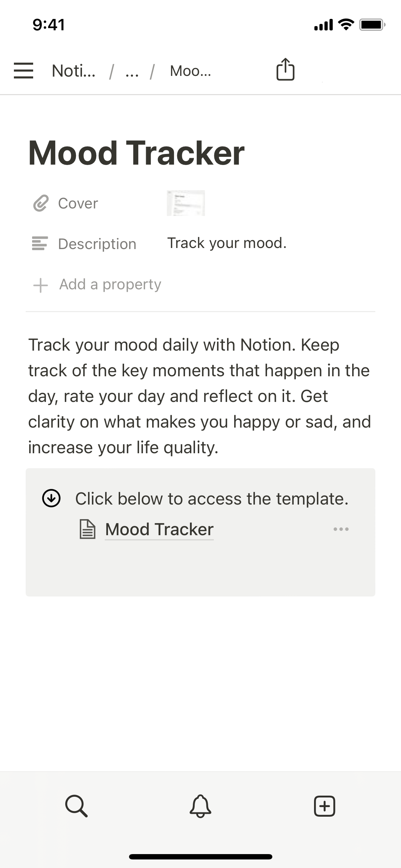Tap the Mood Tracker page title
401x868 pixels.
[x=136, y=153]
